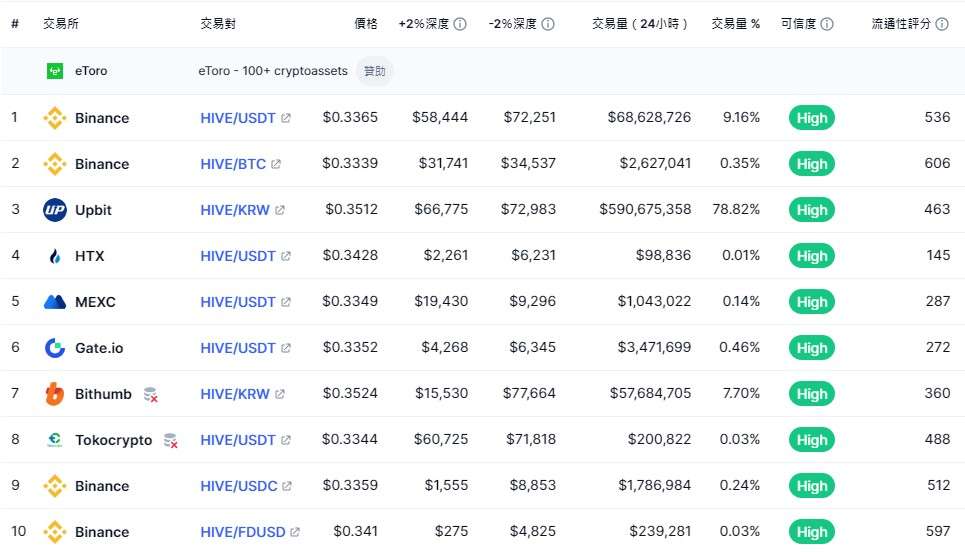Click the Bithumb logo icon
965x552 pixels.
pos(55,394)
